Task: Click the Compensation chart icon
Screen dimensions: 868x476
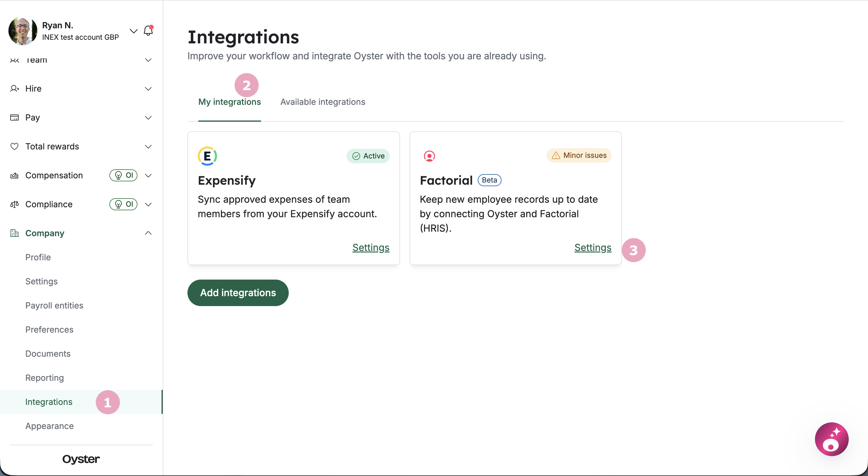Action: pos(14,176)
